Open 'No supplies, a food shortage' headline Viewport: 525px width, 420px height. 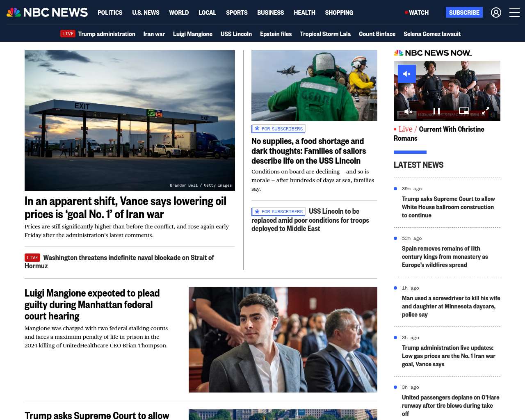point(308,151)
